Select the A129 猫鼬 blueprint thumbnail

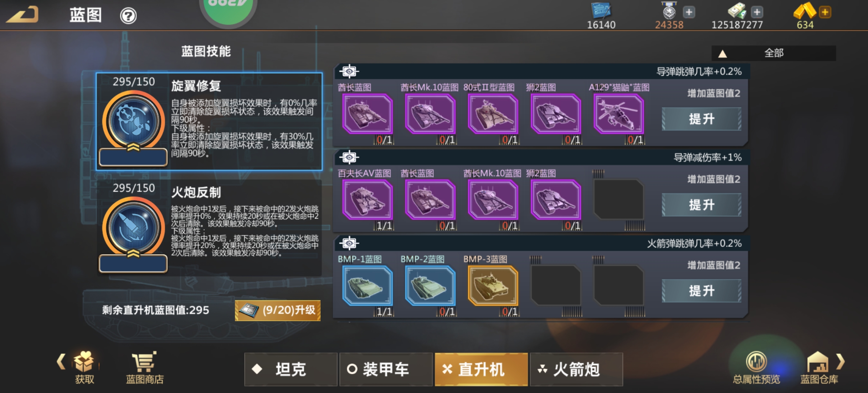click(619, 114)
